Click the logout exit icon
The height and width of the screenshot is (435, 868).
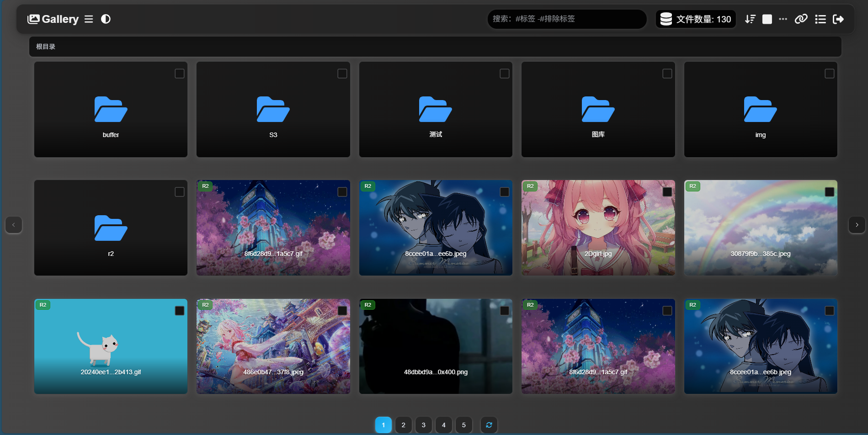pos(838,19)
